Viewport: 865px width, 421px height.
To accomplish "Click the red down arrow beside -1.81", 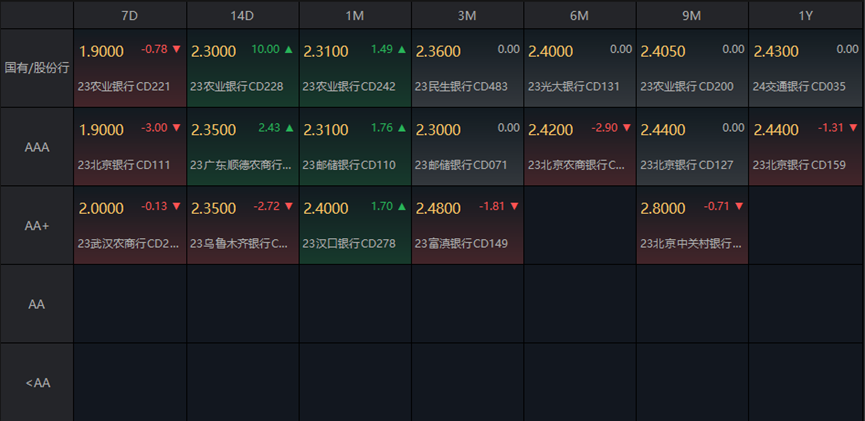I will tap(514, 207).
